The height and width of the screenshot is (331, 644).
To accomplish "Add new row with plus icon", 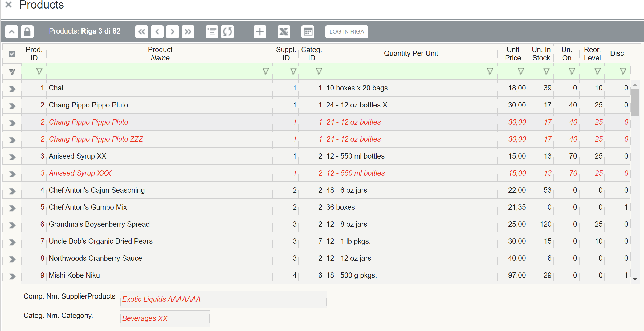I will pos(260,32).
